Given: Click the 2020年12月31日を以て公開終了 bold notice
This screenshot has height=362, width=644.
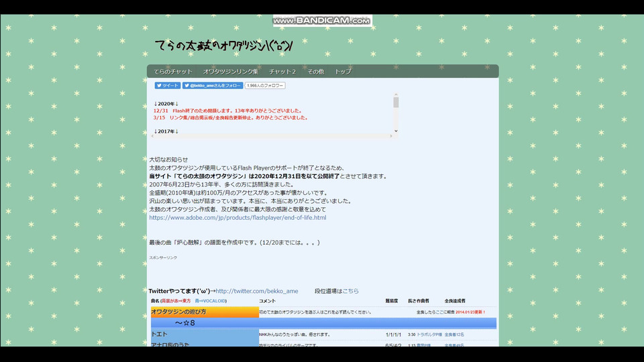Looking at the screenshot, I should (x=244, y=176).
